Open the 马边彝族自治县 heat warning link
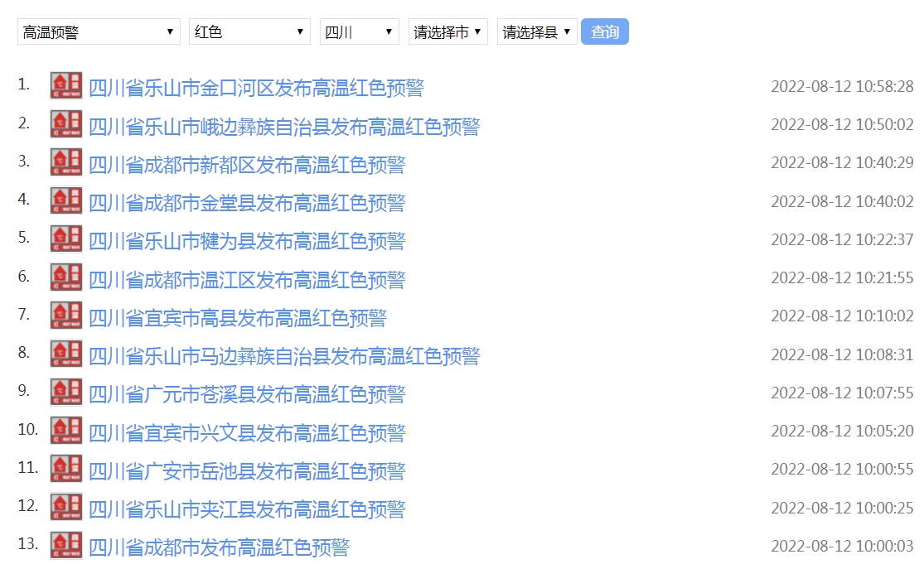This screenshot has width=924, height=564. 284,356
